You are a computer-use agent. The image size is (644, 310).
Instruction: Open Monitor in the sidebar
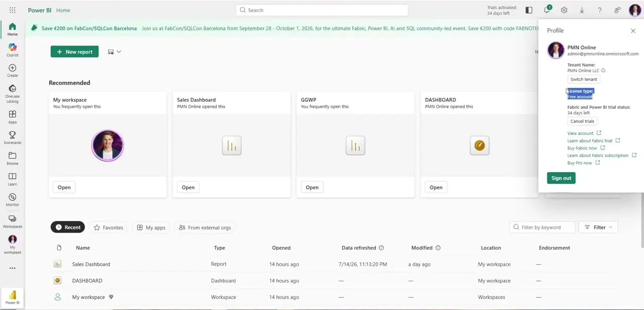click(x=12, y=200)
